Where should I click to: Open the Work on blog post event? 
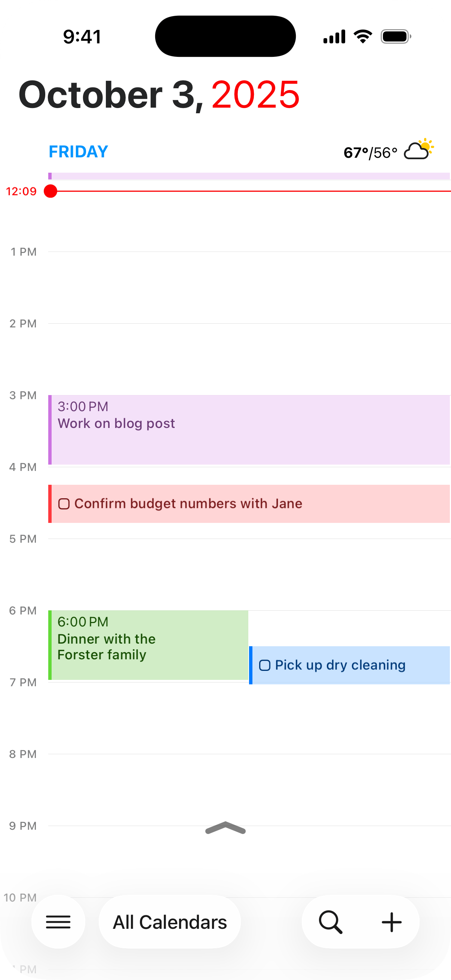point(249,430)
